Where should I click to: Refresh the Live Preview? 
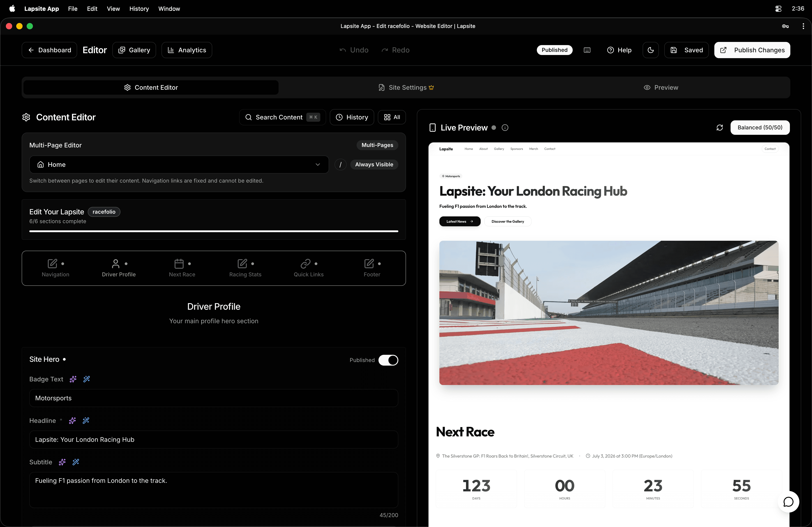[720, 128]
